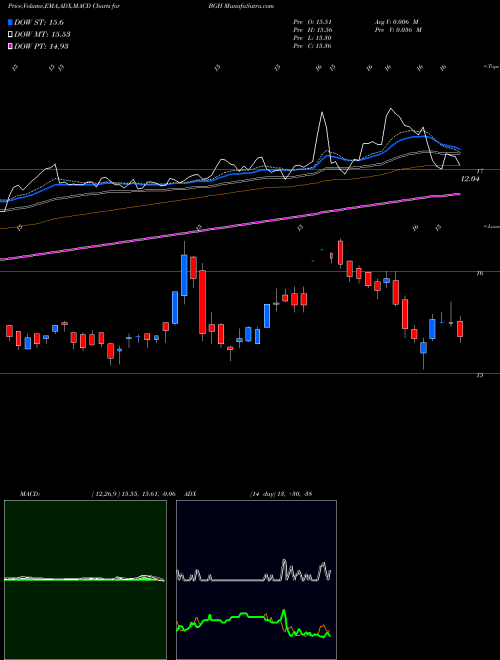500x660 pixels.
Task: Click the MACD (12,26,9) parameter values text
Action: tap(133, 494)
